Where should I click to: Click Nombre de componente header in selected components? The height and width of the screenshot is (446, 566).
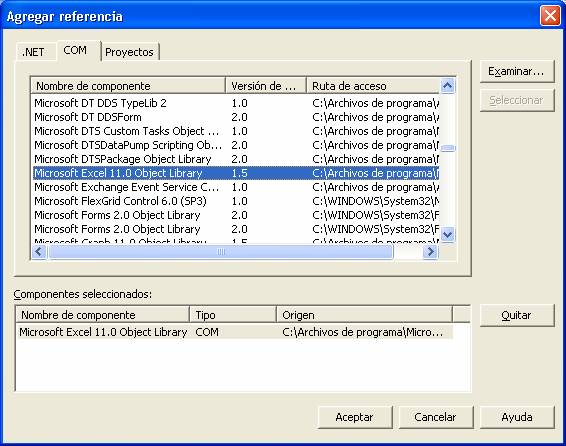pyautogui.click(x=103, y=315)
